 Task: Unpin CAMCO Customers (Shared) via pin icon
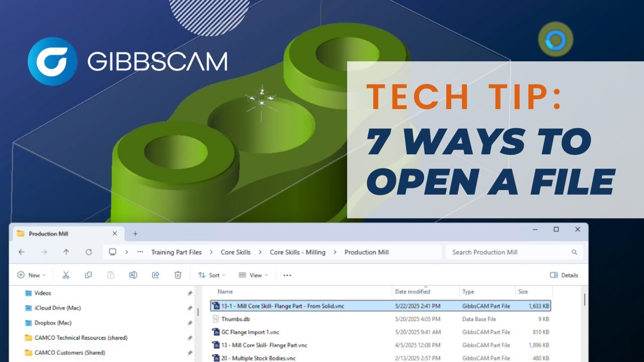[190, 353]
